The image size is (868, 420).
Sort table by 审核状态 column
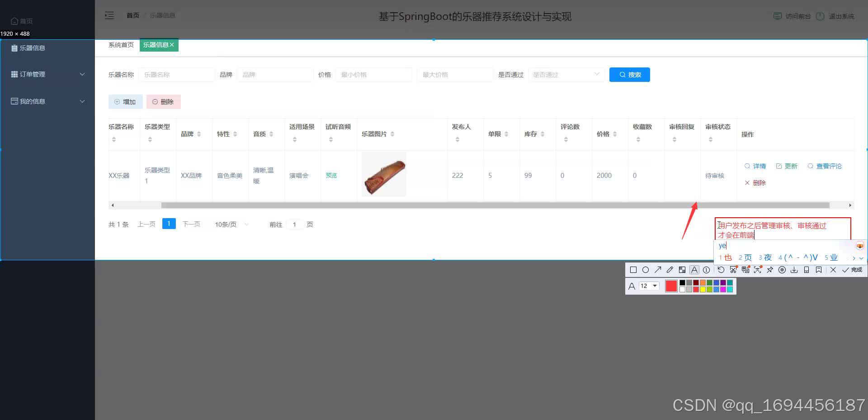711,139
